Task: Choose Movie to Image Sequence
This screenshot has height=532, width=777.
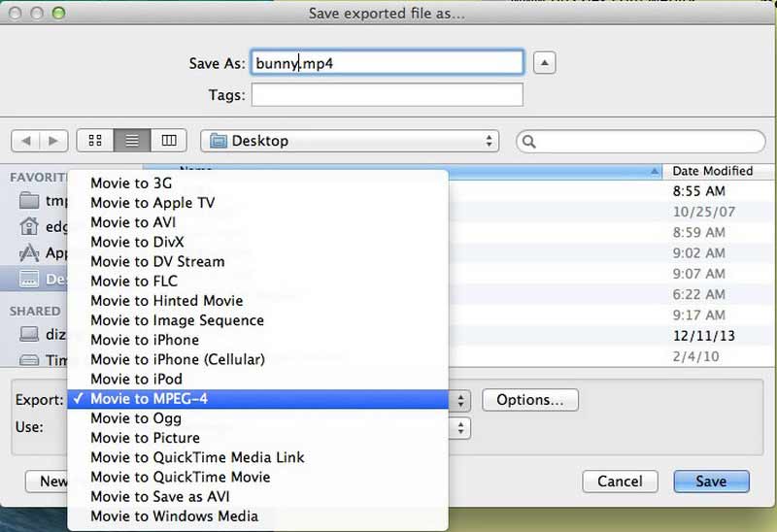Action: click(177, 320)
